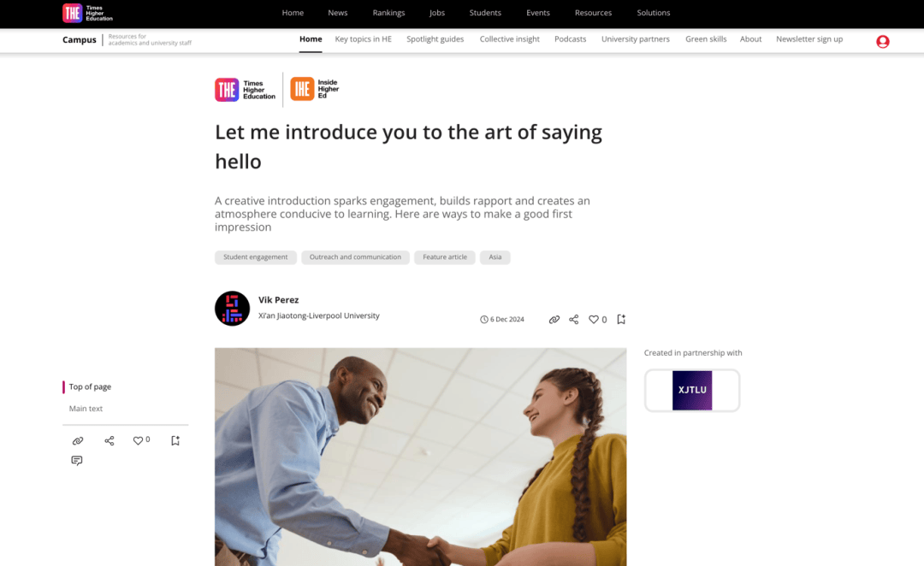Image resolution: width=924 pixels, height=566 pixels.
Task: Toggle the sidebar heart like icon
Action: pos(138,440)
